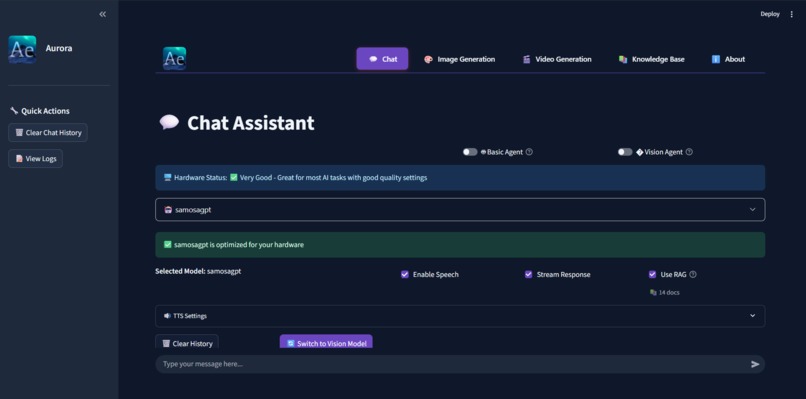Click help icon beside Use RAG
This screenshot has width=806, height=399.
click(693, 275)
